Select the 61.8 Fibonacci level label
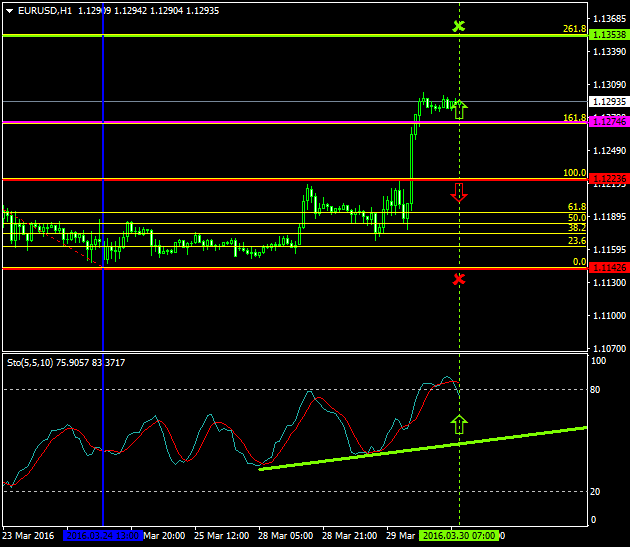630x547 pixels. pos(575,207)
